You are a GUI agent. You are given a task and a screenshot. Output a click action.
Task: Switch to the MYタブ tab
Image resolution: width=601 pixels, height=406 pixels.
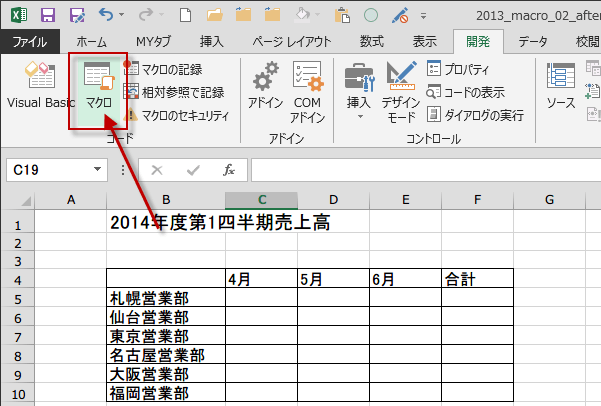[x=153, y=41]
